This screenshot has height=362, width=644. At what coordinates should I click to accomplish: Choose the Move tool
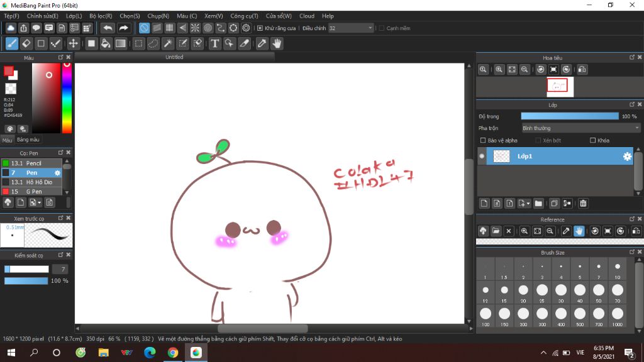tap(73, 43)
